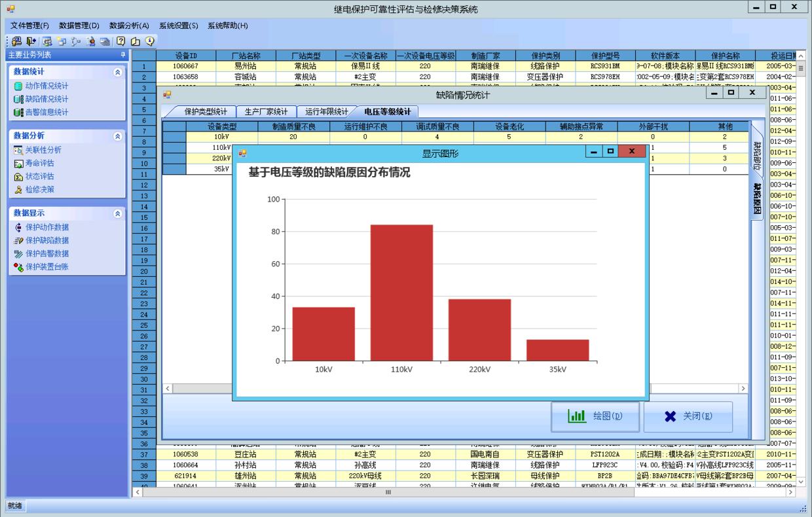The width and height of the screenshot is (812, 517).
Task: Click the 关闭(E) button
Action: [x=688, y=416]
